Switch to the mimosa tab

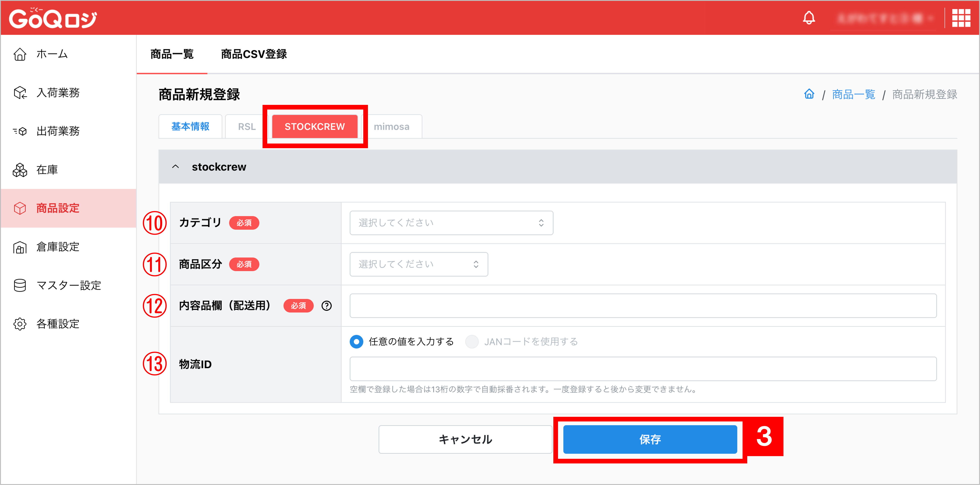click(x=391, y=127)
